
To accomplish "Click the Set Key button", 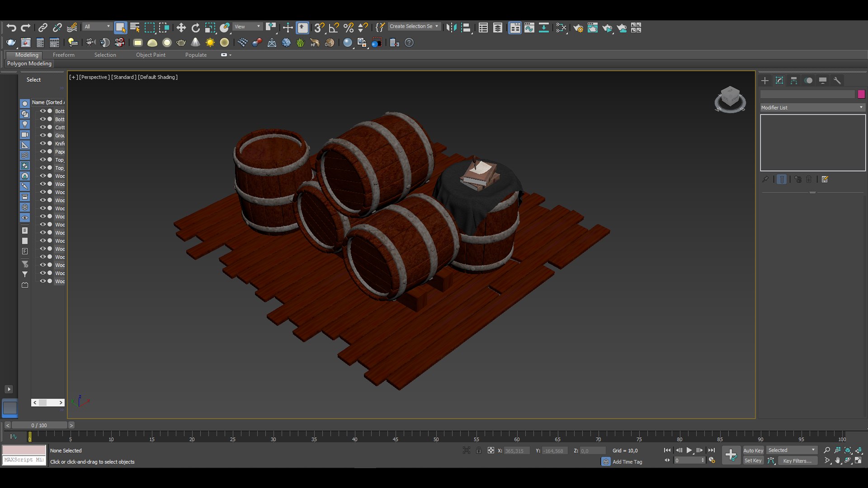I will point(753,460).
